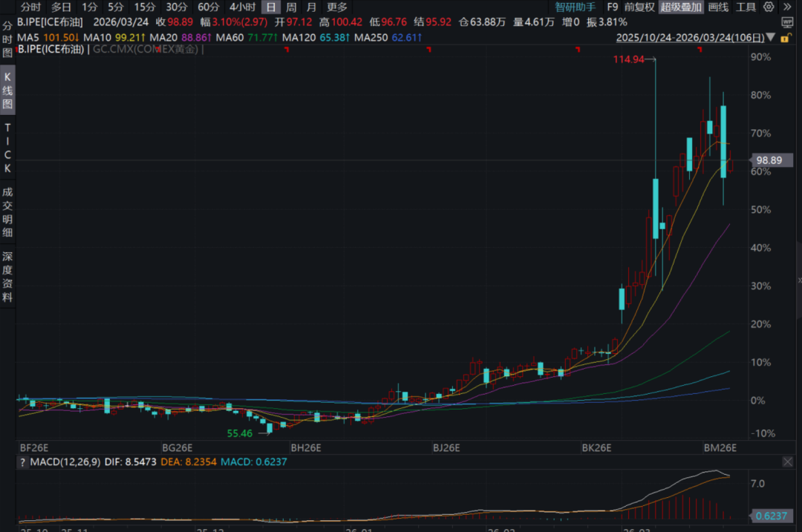Image resolution: width=802 pixels, height=532 pixels.
Task: Click the double-arrow expand icon
Action: pos(787,7)
